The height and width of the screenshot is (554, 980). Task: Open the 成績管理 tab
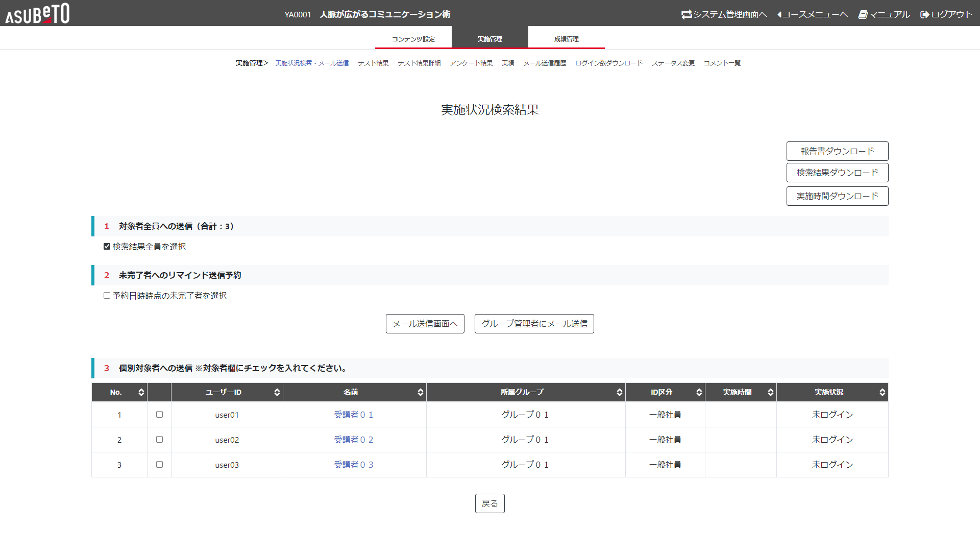pyautogui.click(x=566, y=39)
